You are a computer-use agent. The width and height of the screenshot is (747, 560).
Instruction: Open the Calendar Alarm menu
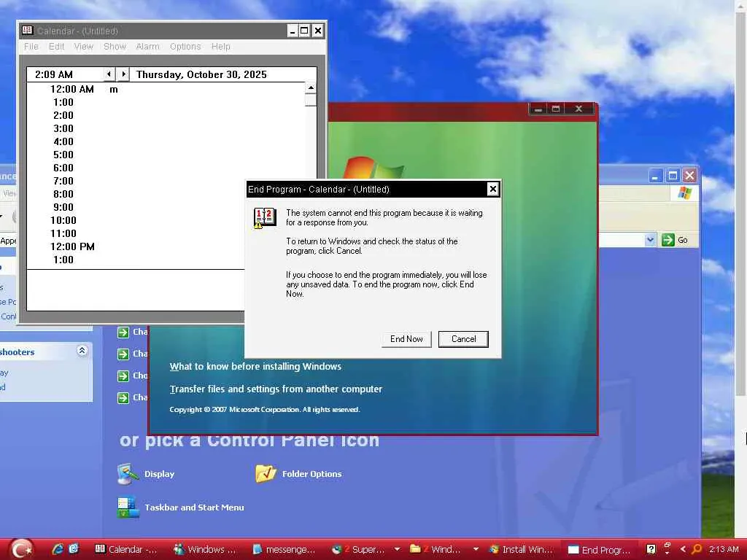[147, 46]
